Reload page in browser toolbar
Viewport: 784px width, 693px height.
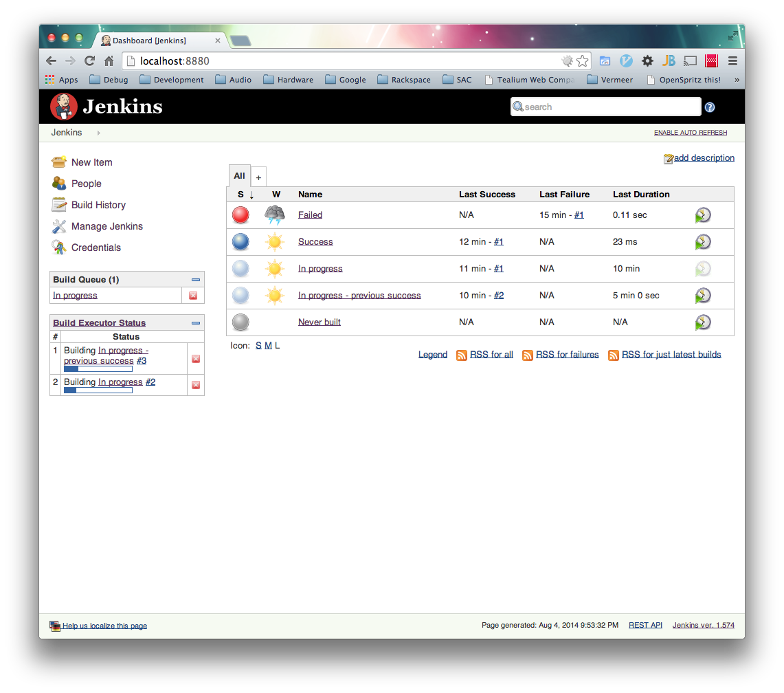click(x=90, y=61)
